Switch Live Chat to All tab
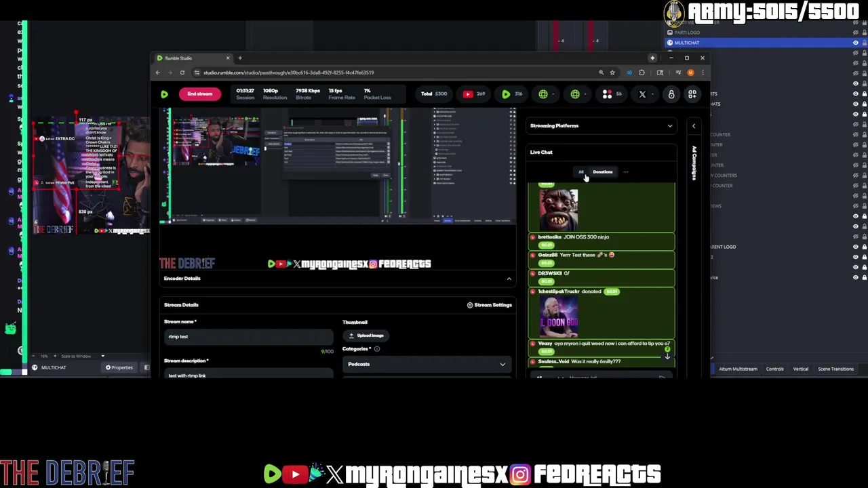Screen dimensions: 868x488 pyautogui.click(x=580, y=172)
